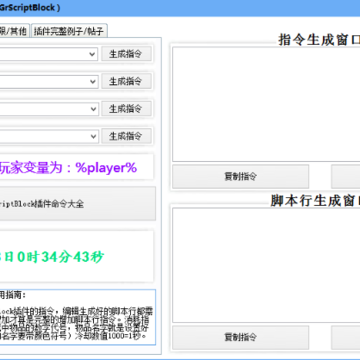This screenshot has height=360, width=360.
Task: Open the second combo box from the top
Action: [49, 82]
